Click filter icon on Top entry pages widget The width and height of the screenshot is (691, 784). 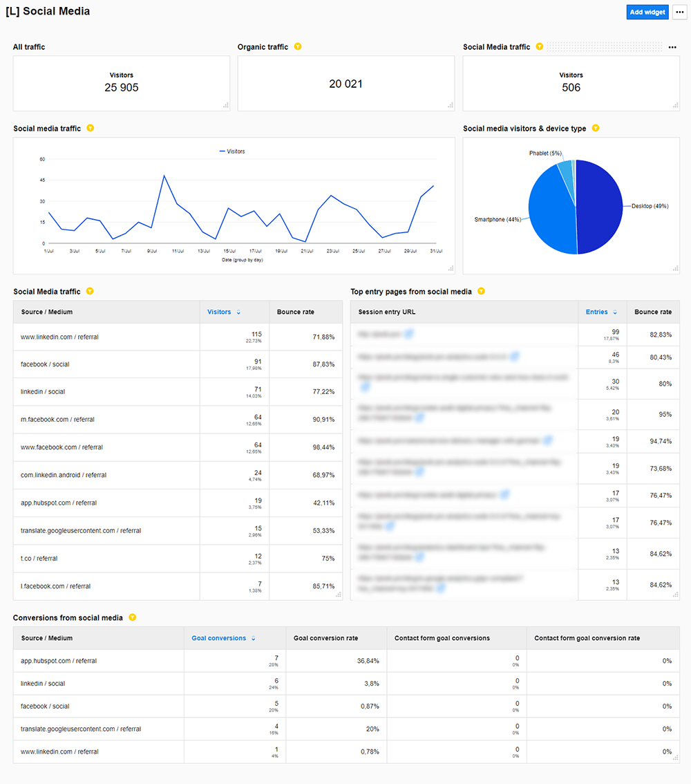tap(482, 292)
